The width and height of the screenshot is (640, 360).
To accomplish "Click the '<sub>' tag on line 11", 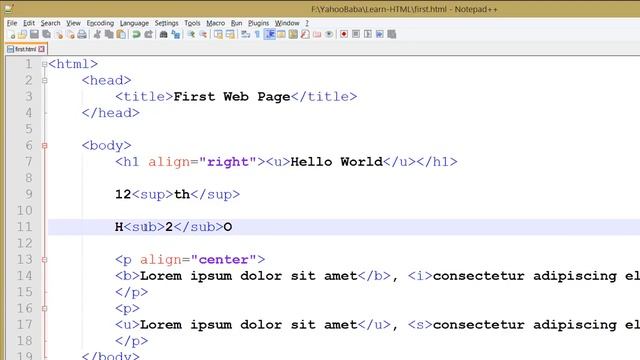I will (144, 227).
